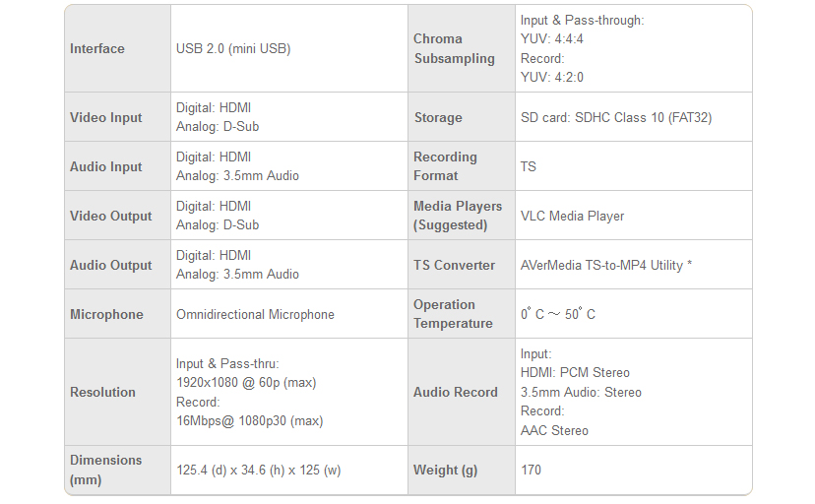Click the Storage label cell
The height and width of the screenshot is (504, 815).
[438, 117]
